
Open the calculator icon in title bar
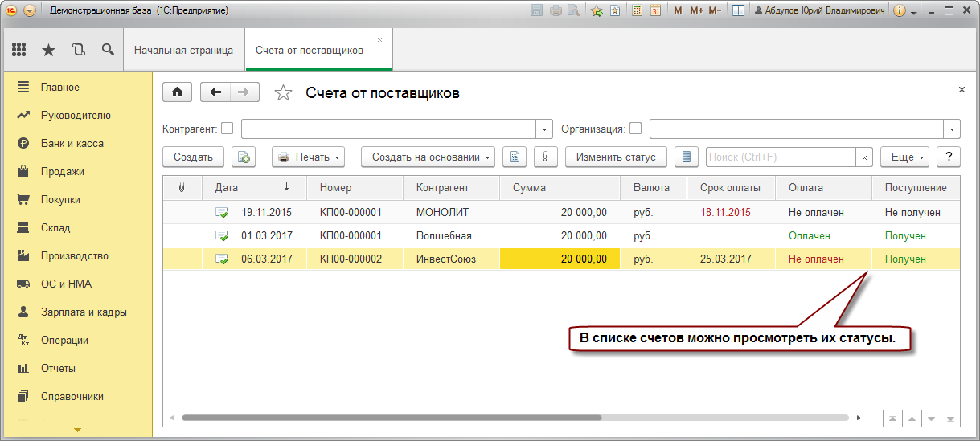pos(637,11)
